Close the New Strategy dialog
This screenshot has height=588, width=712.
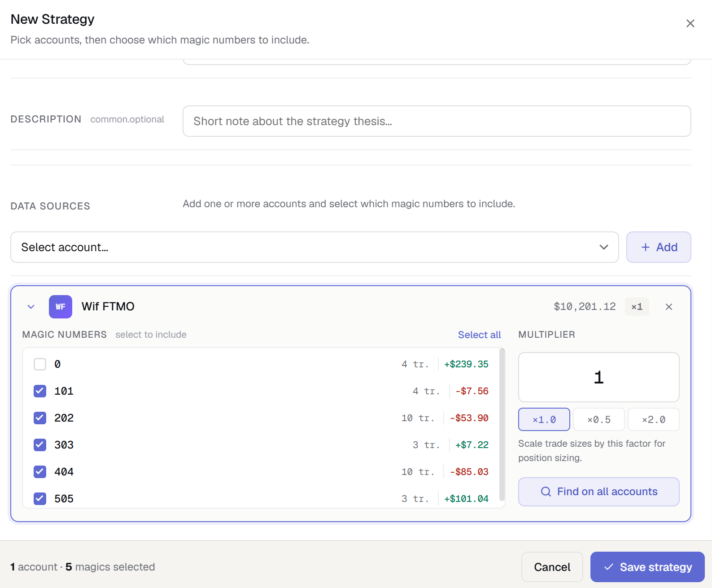[x=690, y=23]
